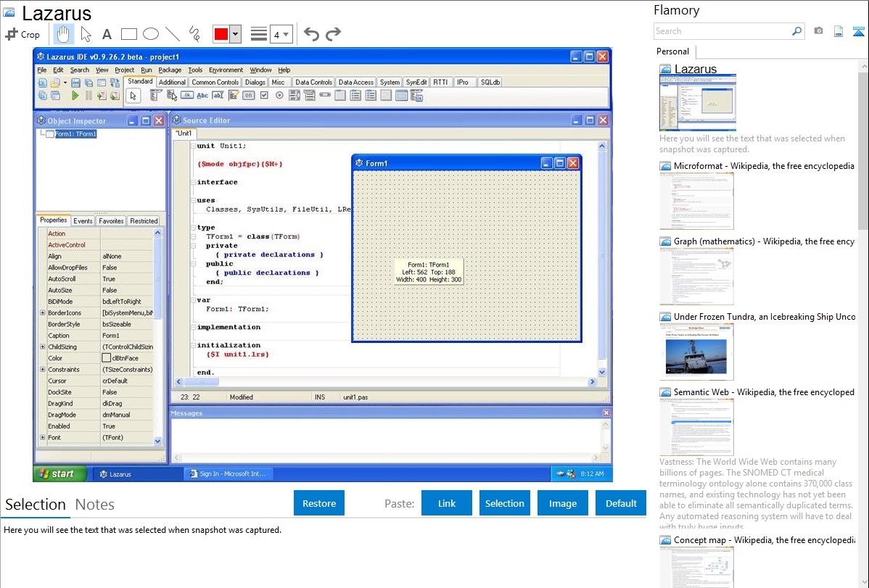Select the Text annotation tool
Screen dimensions: 869x588
(107, 34)
